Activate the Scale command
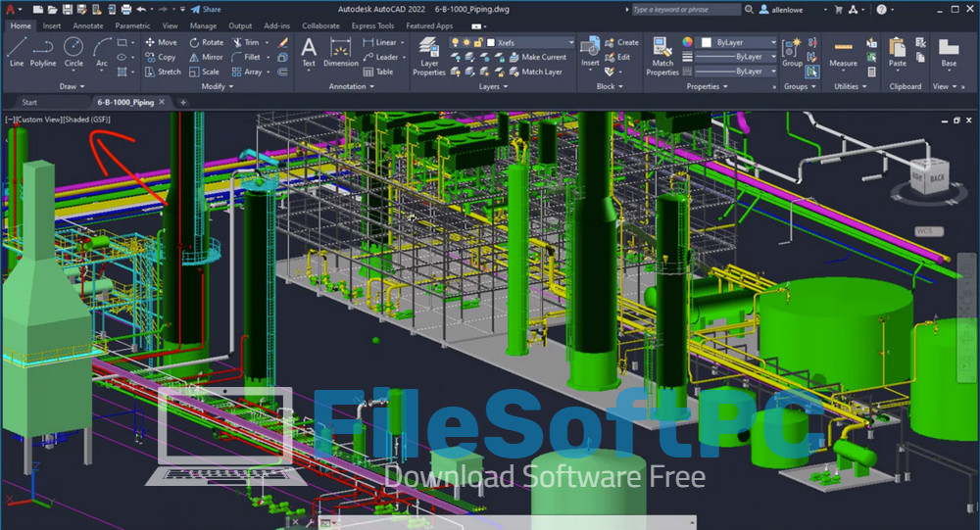Image resolution: width=980 pixels, height=530 pixels. (205, 72)
